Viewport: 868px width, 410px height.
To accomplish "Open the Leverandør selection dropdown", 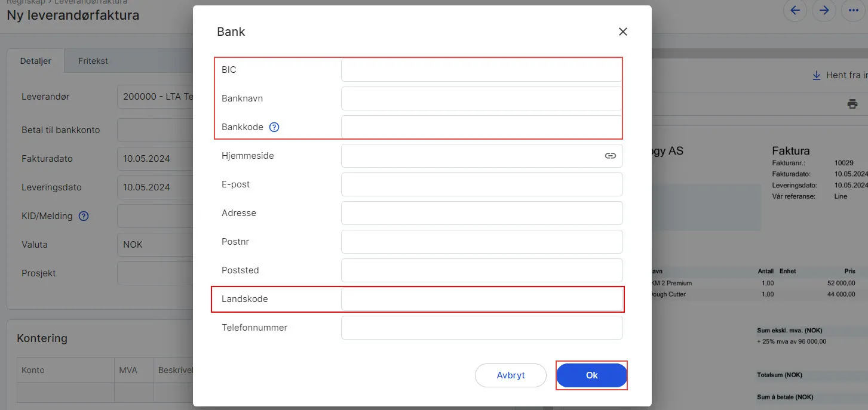I will 155,97.
